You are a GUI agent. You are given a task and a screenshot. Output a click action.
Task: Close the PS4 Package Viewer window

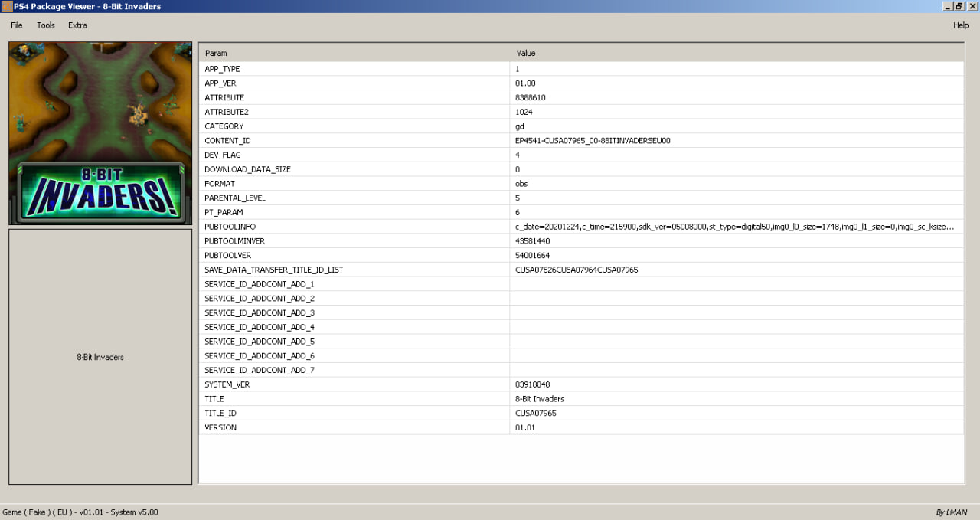point(973,6)
